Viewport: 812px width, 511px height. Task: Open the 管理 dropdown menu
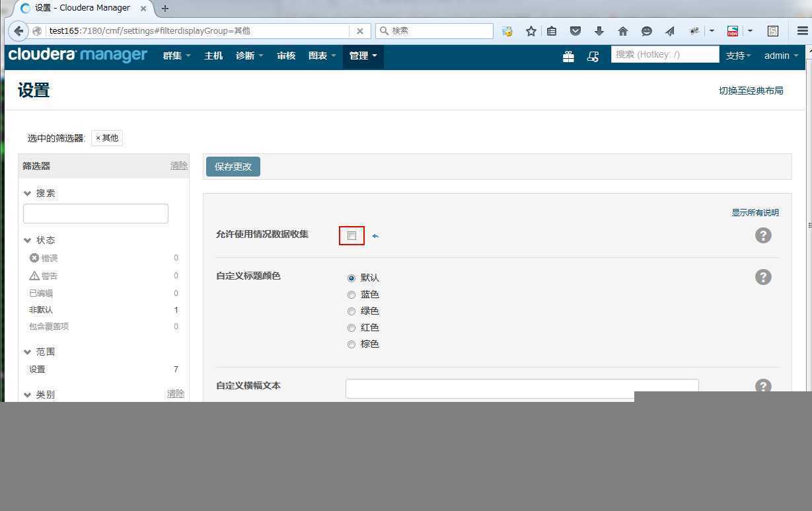(363, 56)
